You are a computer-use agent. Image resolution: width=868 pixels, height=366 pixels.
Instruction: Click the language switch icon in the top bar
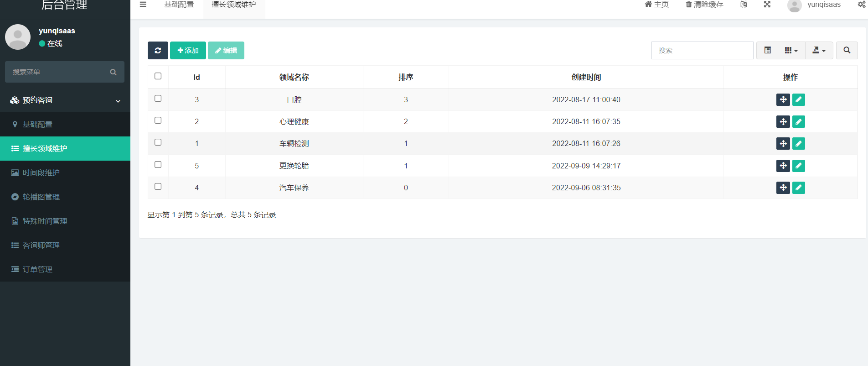pyautogui.click(x=744, y=5)
